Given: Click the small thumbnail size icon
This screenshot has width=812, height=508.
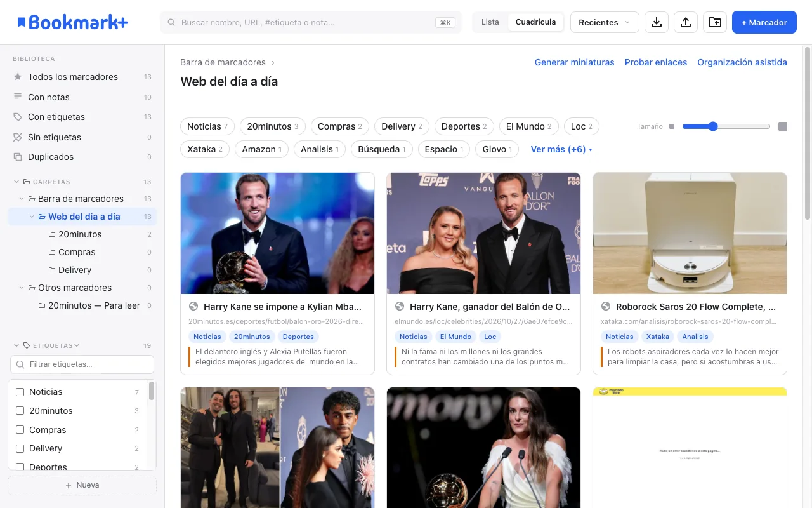Looking at the screenshot, I should pyautogui.click(x=672, y=126).
